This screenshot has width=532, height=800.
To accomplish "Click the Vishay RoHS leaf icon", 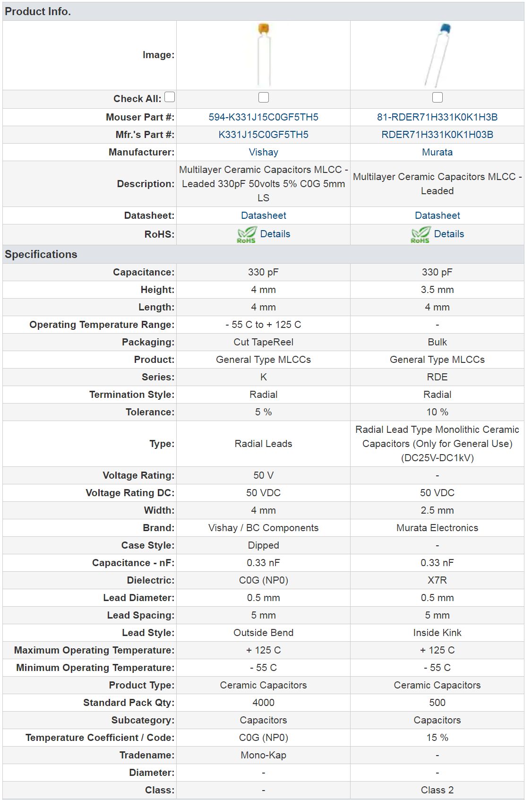I will pyautogui.click(x=247, y=234).
